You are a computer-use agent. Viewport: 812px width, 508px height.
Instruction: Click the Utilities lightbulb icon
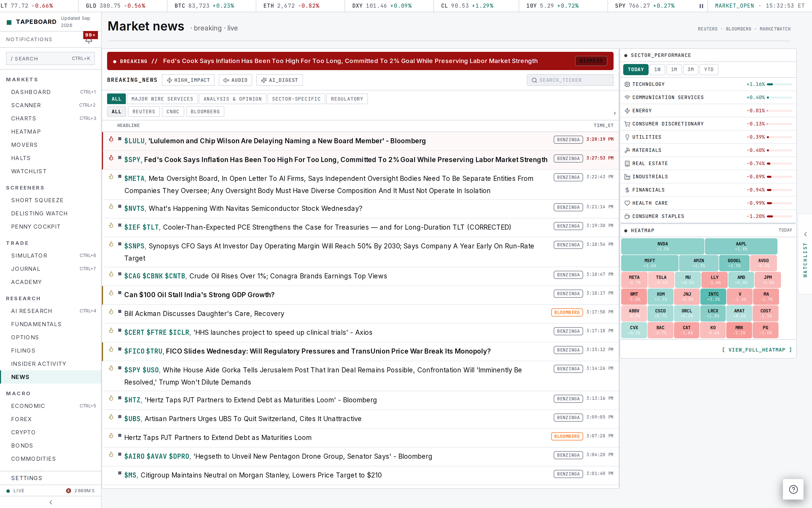[x=627, y=137]
